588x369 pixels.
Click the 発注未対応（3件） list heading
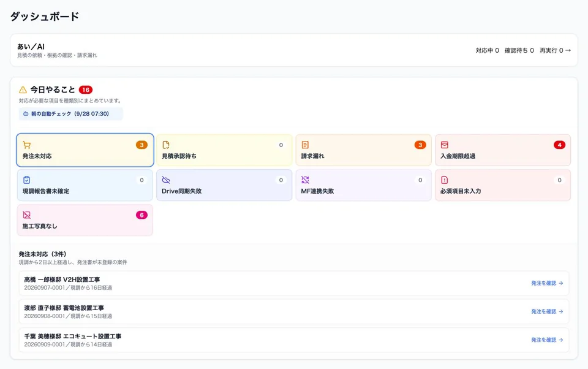point(42,254)
